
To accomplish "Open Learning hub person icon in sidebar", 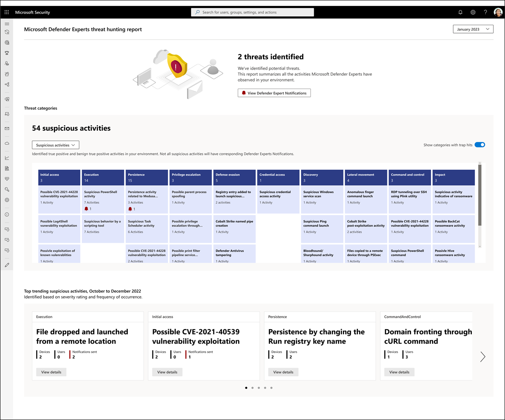I will tap(7, 63).
